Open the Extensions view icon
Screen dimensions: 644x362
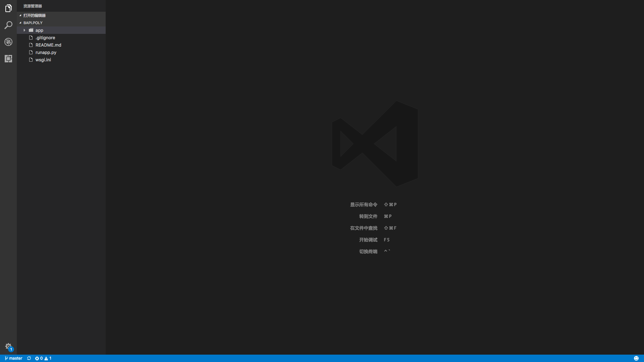[x=8, y=59]
